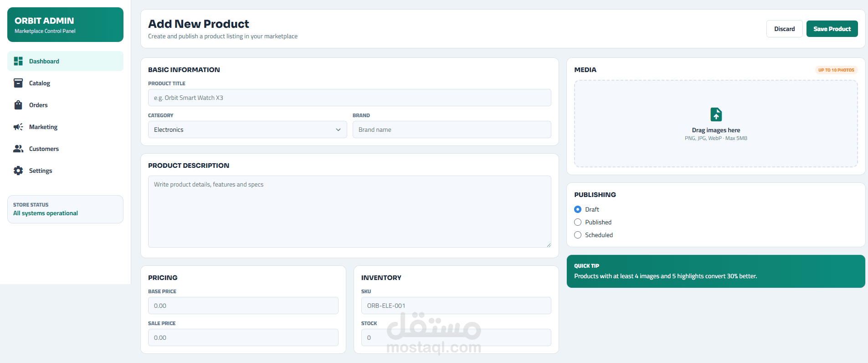Open the Category dropdown showing Electronics
Image resolution: width=868 pixels, height=363 pixels.
coord(247,130)
